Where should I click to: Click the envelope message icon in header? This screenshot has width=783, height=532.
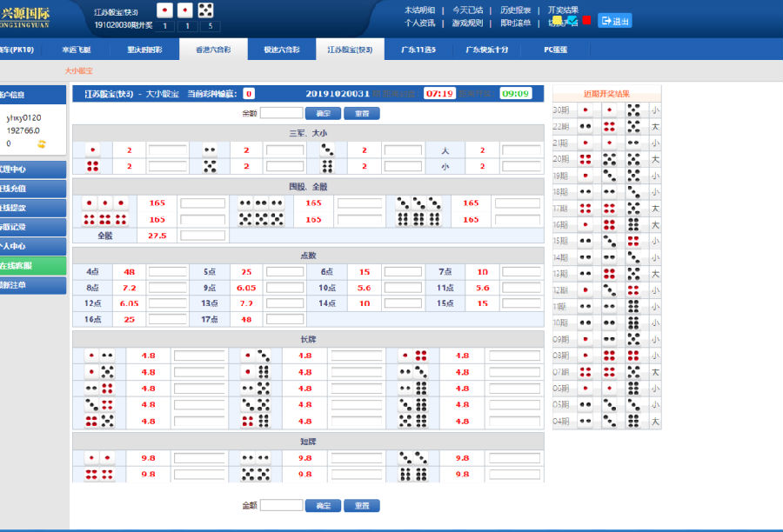572,20
